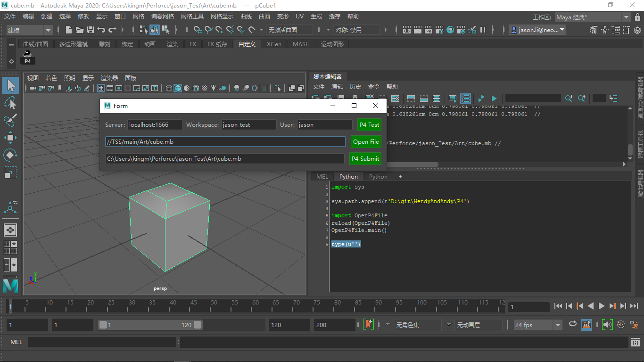Open the Modeling Toolkit icon top right
The width and height of the screenshot is (644, 362).
point(594,30)
